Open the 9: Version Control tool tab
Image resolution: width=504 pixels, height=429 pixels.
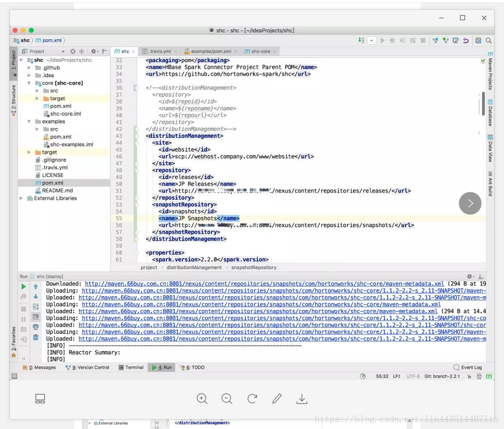tap(87, 367)
